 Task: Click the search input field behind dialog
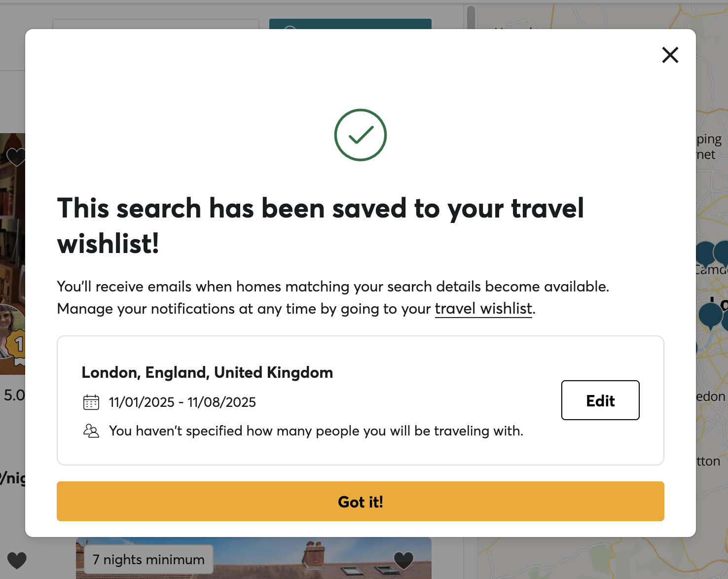(x=156, y=24)
